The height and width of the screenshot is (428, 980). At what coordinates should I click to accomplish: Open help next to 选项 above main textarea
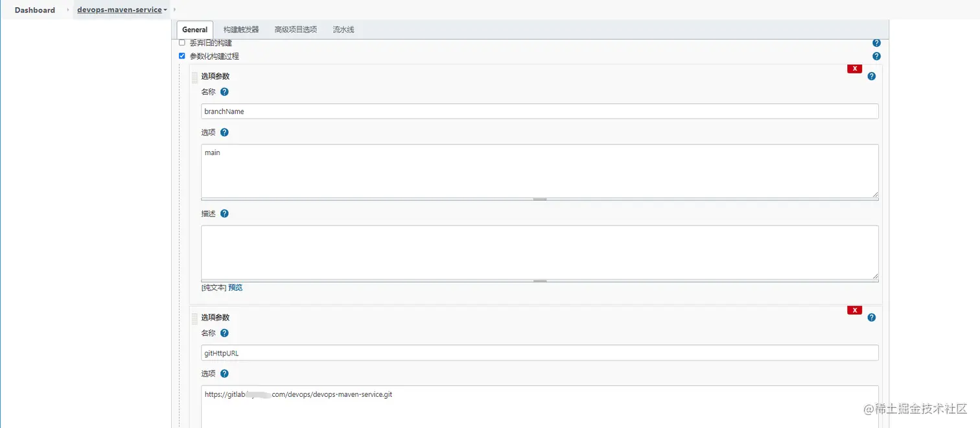pos(224,132)
